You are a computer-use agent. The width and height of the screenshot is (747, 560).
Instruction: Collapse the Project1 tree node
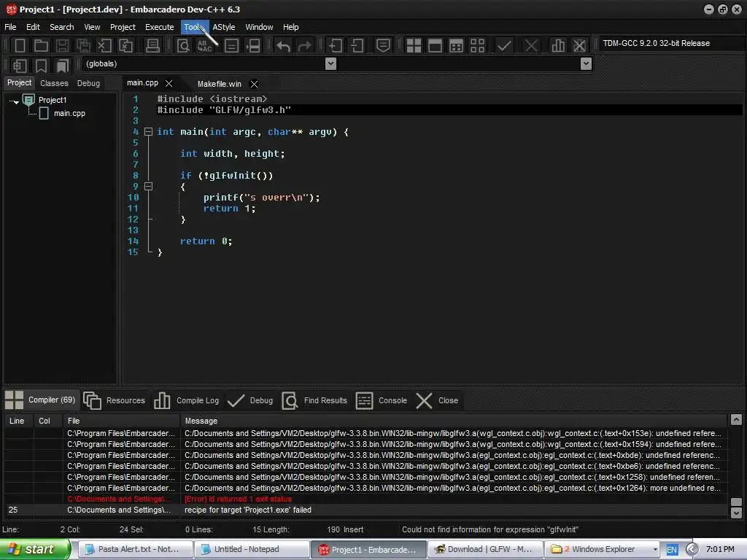[15, 101]
